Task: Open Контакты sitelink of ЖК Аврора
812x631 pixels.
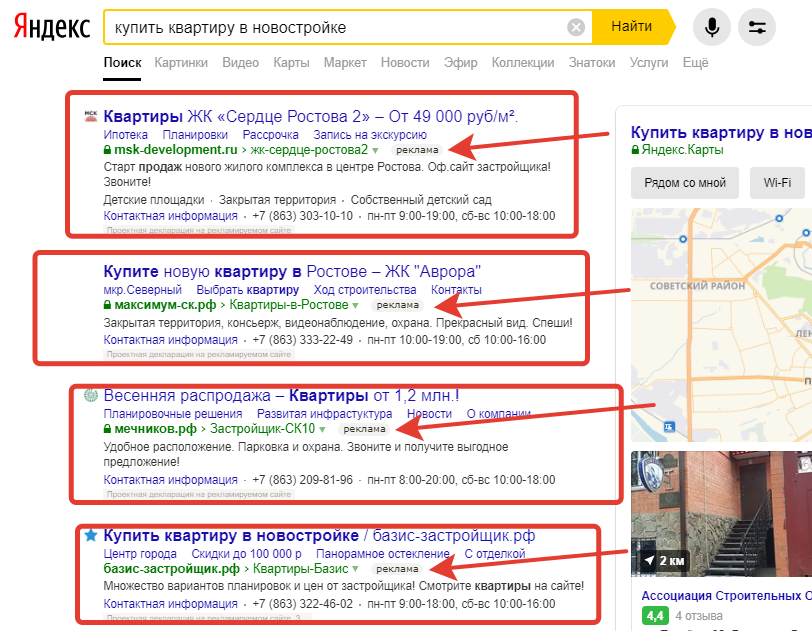Action: (x=456, y=290)
